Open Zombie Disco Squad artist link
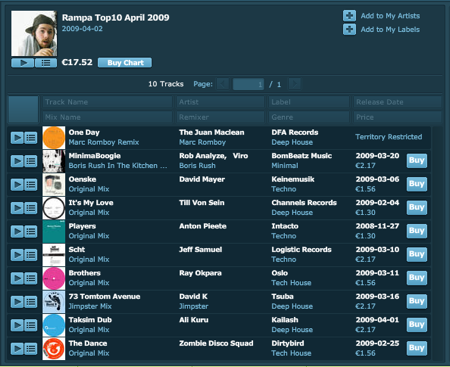Image resolution: width=450 pixels, height=367 pixels. (x=216, y=343)
